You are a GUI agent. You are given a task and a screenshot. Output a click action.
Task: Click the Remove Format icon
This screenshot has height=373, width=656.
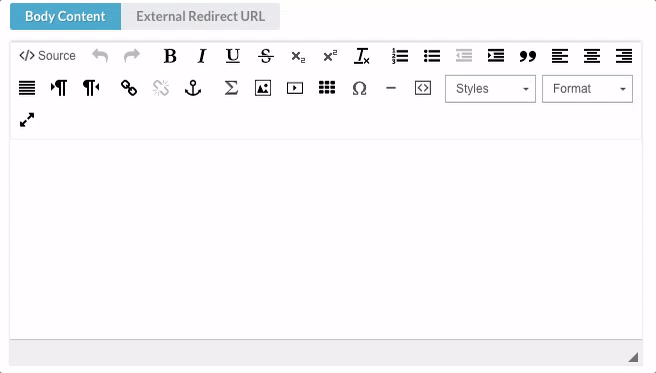click(x=362, y=56)
